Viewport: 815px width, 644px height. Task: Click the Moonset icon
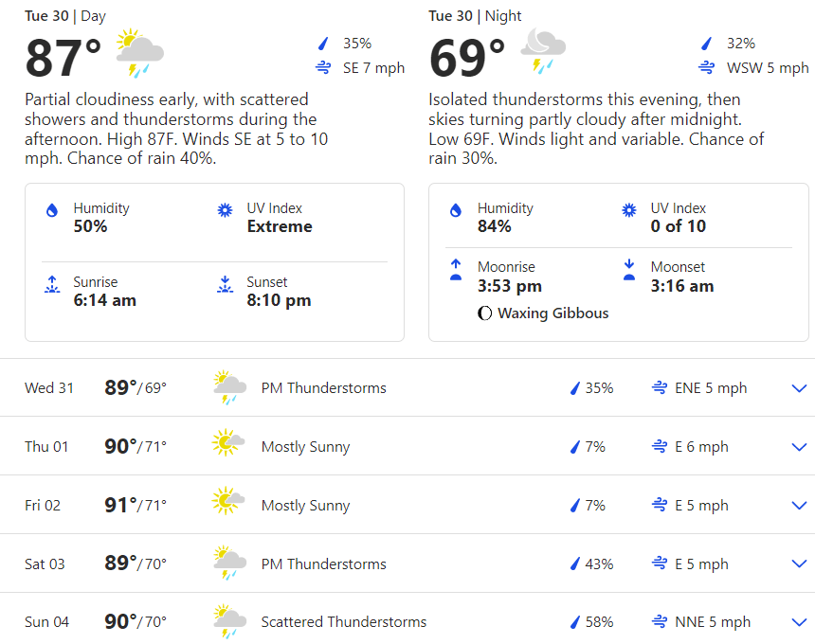tap(629, 270)
